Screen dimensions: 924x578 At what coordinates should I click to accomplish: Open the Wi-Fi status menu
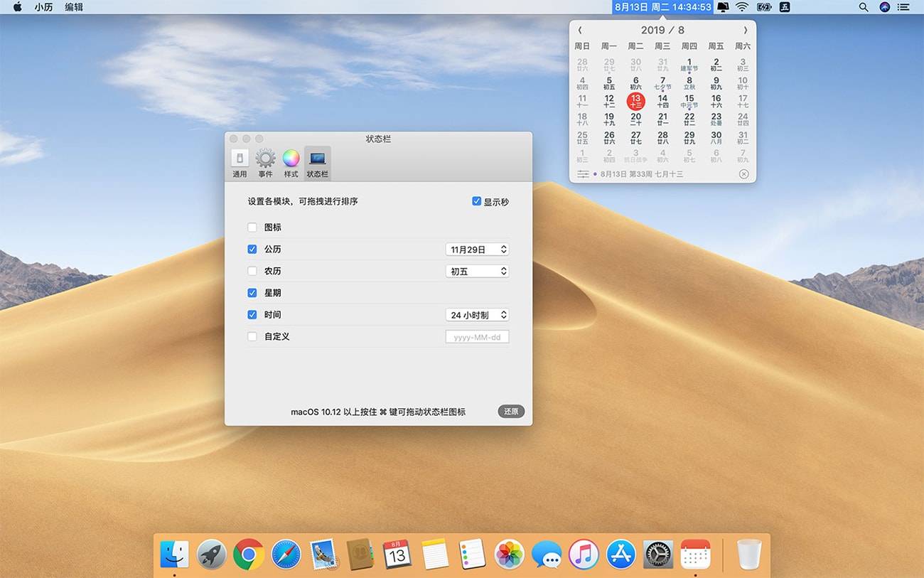(742, 7)
